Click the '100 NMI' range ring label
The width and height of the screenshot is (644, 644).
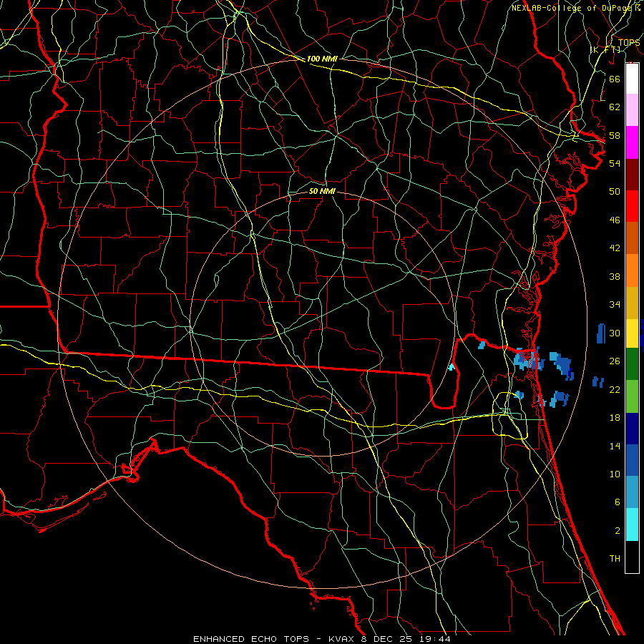[322, 59]
